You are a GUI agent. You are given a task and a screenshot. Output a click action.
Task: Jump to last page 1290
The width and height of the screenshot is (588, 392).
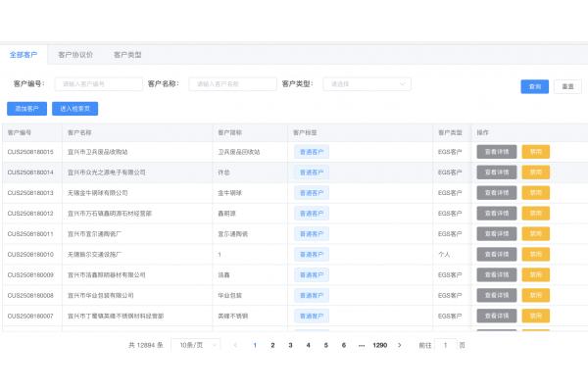pos(379,345)
